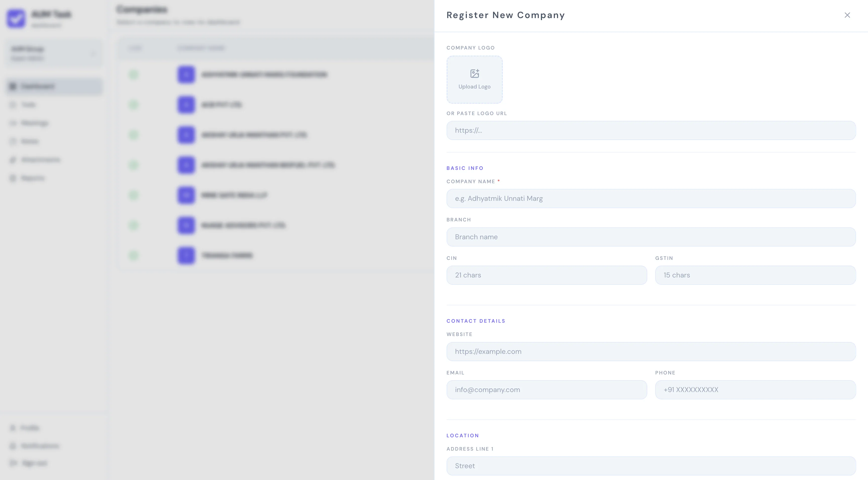Click the Register New Company heading
Viewport: 868px width, 480px height.
pyautogui.click(x=505, y=15)
